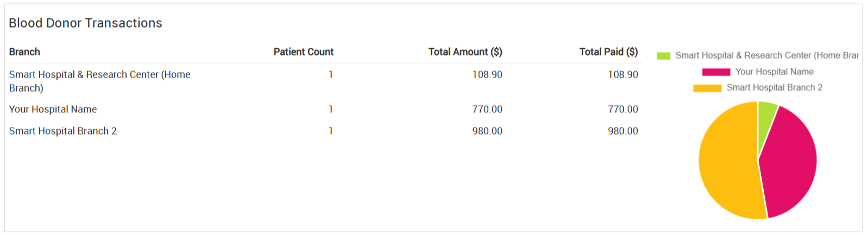Click the Blood Donor Transactions heading

[x=86, y=23]
